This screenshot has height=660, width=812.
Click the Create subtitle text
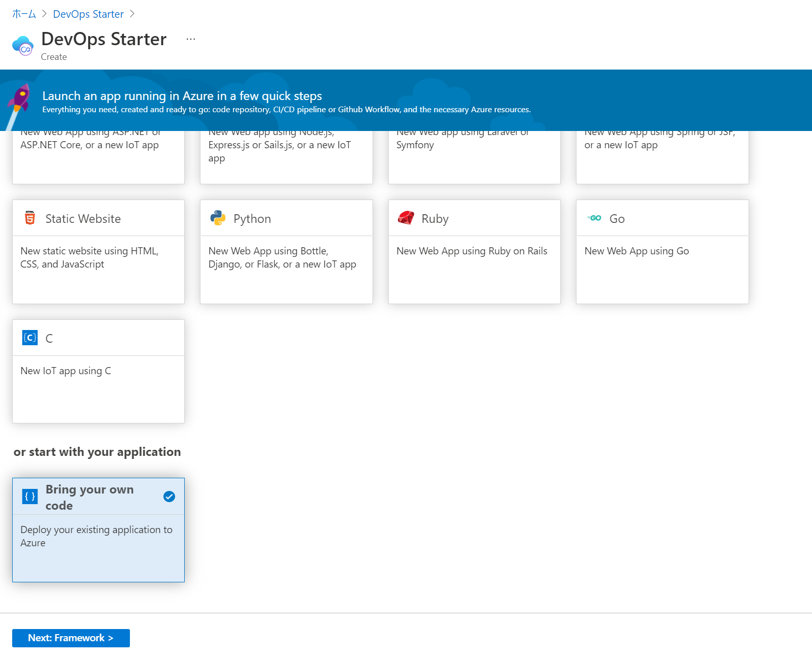[54, 57]
